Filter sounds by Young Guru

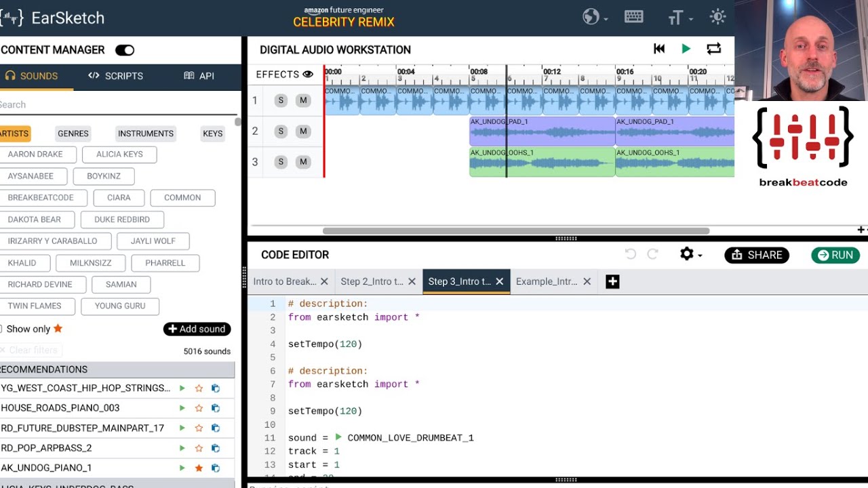point(120,306)
